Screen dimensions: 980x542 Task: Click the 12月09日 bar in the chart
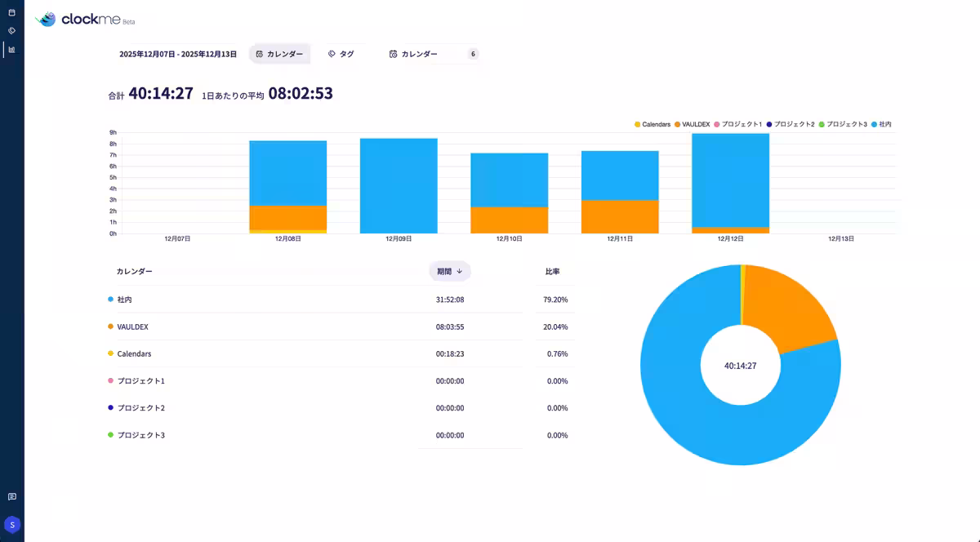(x=399, y=185)
